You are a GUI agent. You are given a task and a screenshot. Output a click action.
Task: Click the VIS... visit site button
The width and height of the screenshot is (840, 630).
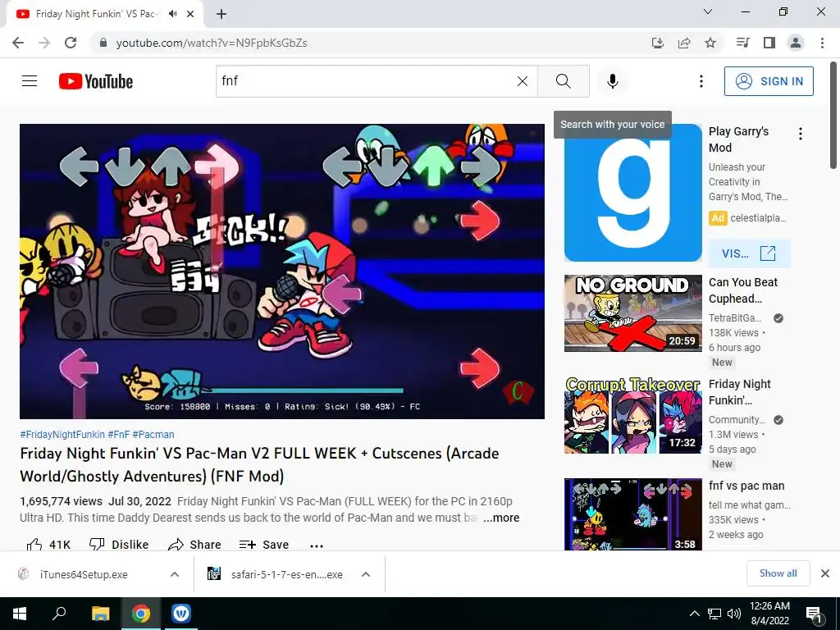749,253
